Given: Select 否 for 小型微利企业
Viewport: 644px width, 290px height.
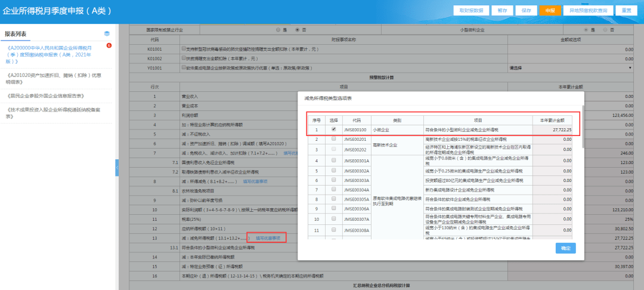Looking at the screenshot, I should 605,30.
